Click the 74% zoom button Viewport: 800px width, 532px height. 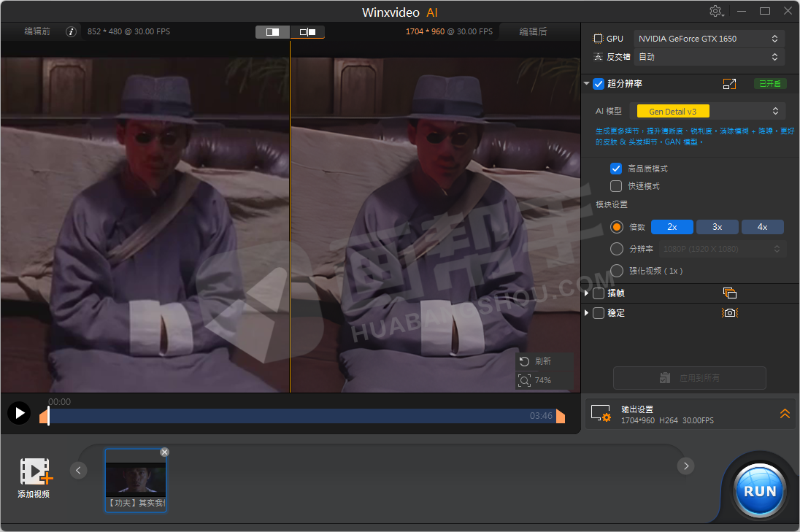pos(544,380)
